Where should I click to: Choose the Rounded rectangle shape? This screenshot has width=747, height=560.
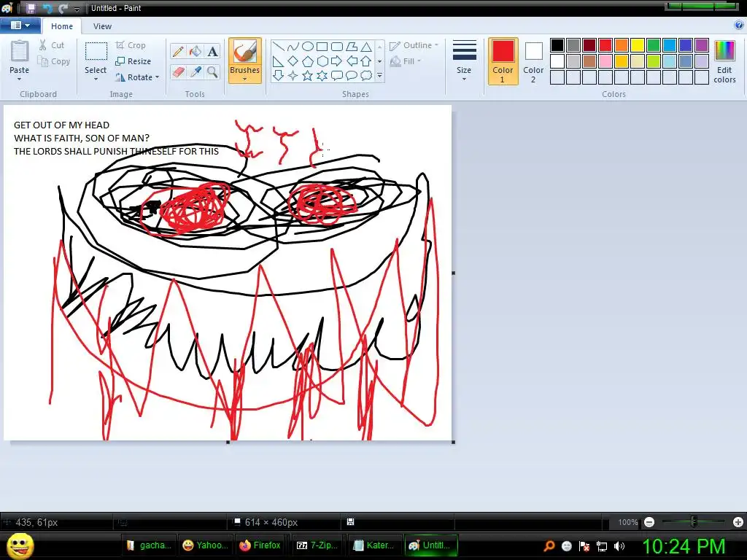coord(337,46)
